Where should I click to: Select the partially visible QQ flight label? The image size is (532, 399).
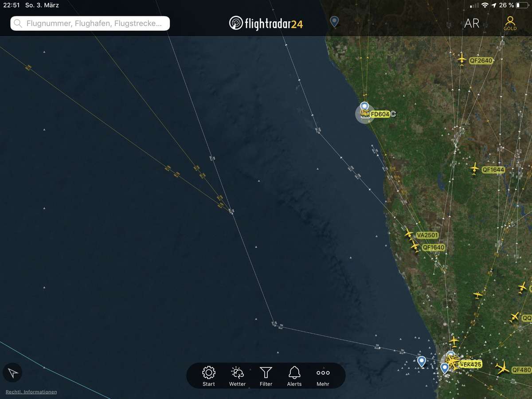click(x=527, y=318)
